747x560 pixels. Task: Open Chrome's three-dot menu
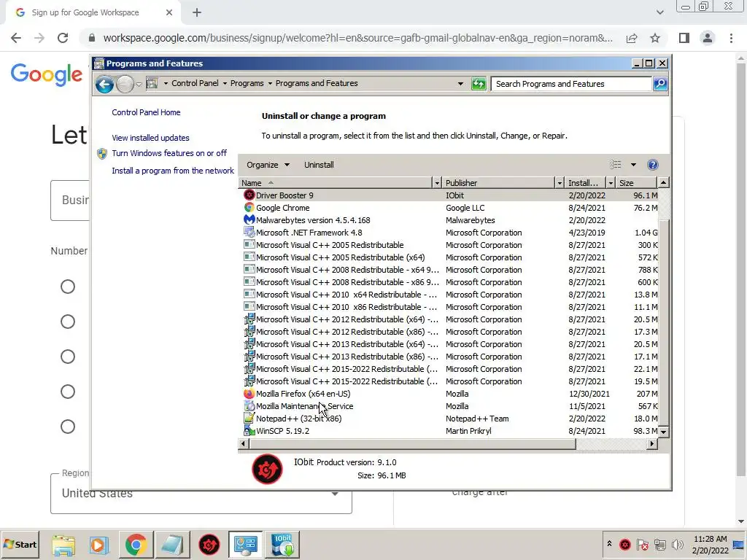click(x=731, y=38)
